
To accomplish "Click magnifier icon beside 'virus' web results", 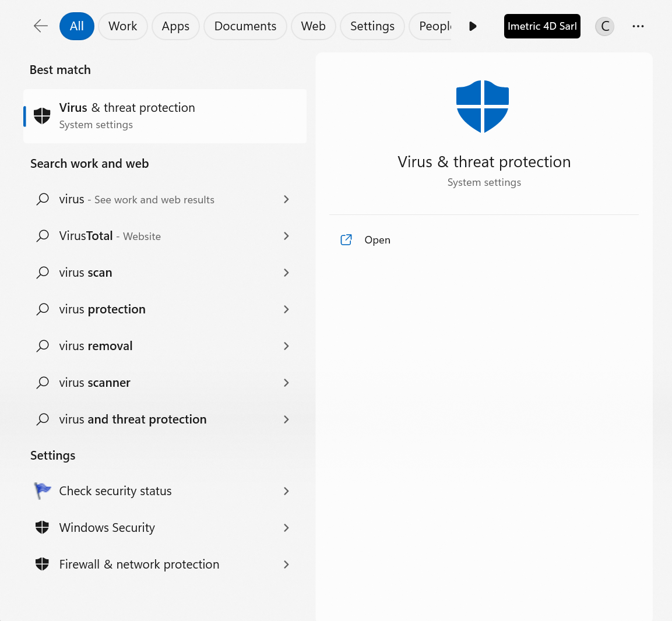I will coord(43,200).
